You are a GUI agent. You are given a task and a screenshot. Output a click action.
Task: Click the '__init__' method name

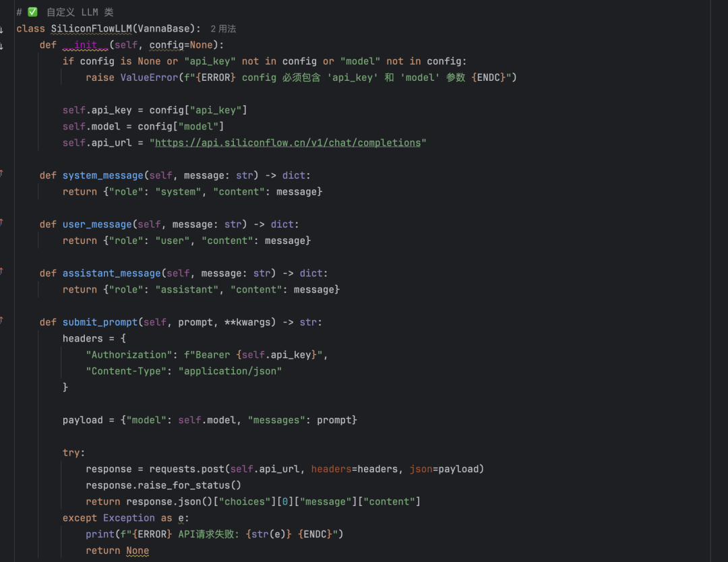(86, 45)
